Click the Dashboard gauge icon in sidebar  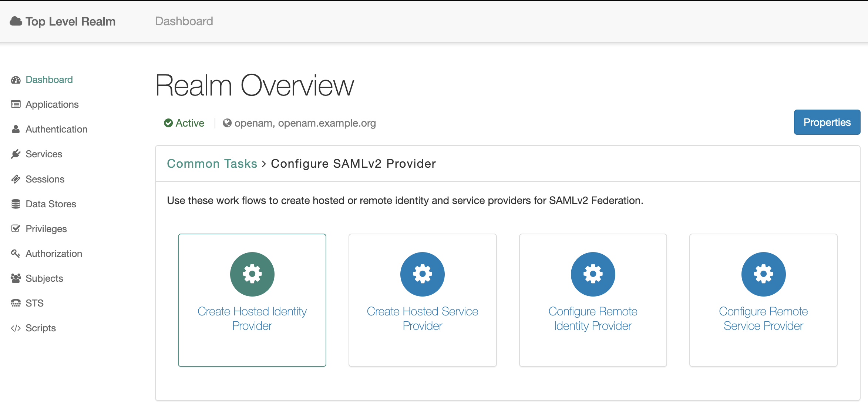[16, 80]
